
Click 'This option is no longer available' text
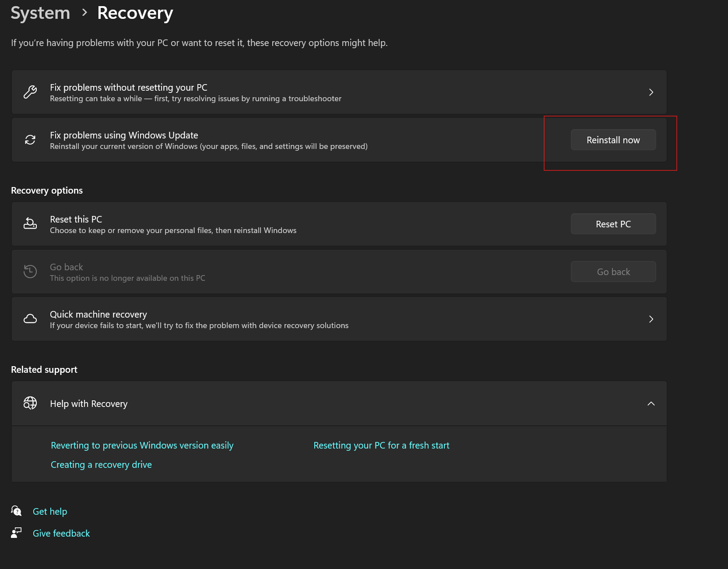click(x=127, y=278)
